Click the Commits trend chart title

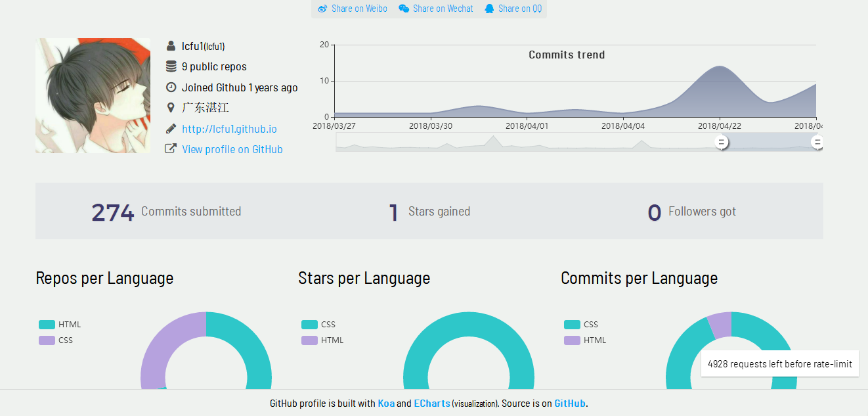[567, 55]
